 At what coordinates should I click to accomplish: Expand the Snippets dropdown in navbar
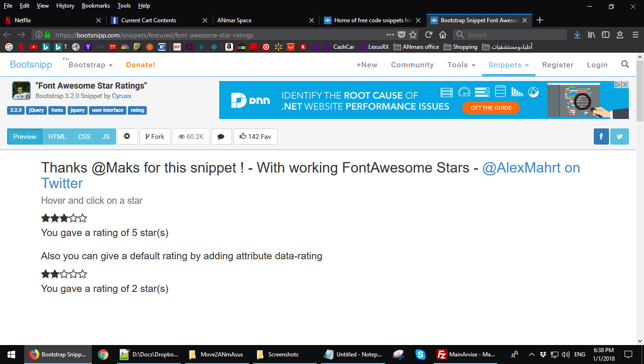[509, 65]
